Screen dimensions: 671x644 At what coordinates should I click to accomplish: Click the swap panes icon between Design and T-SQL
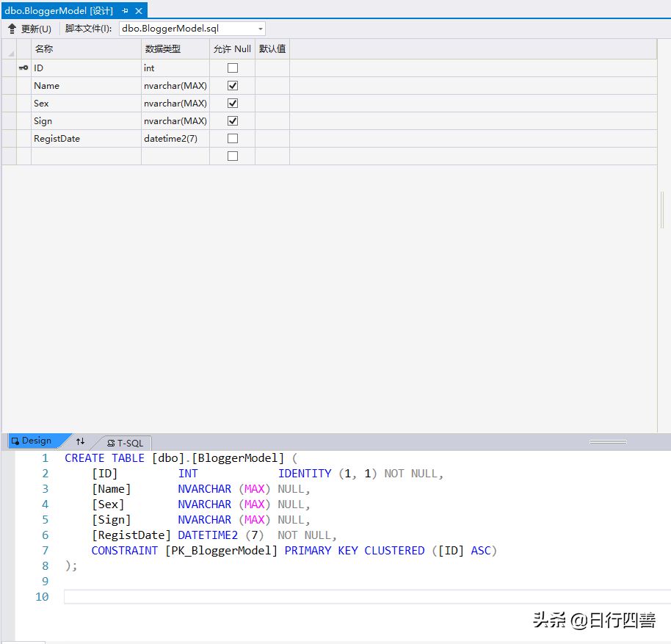79,442
